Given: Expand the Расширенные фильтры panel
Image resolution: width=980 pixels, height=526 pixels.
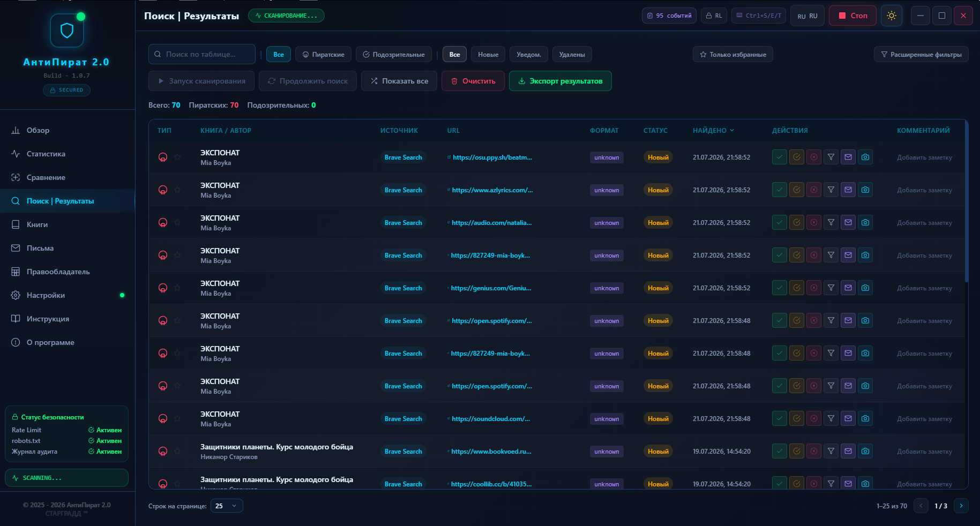Looking at the screenshot, I should (921, 54).
